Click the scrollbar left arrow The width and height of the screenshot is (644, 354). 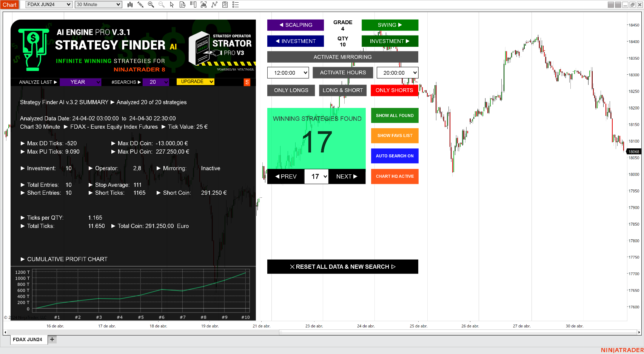tap(5, 332)
